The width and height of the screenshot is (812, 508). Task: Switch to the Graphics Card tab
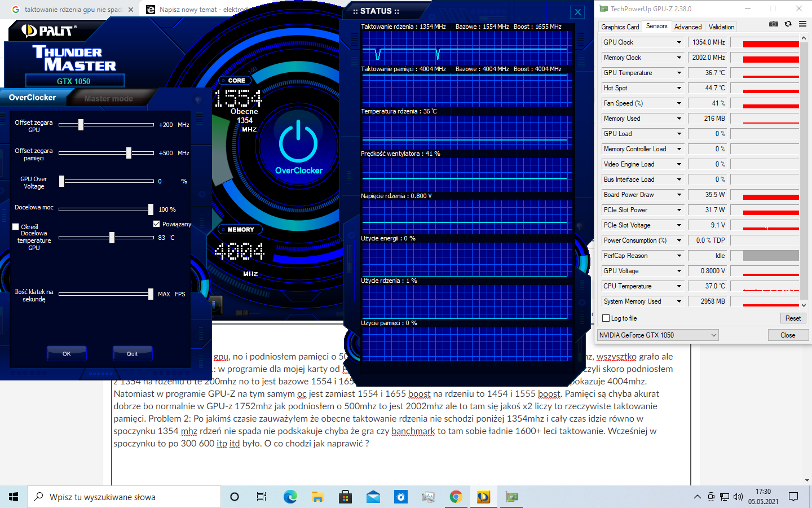pos(620,27)
